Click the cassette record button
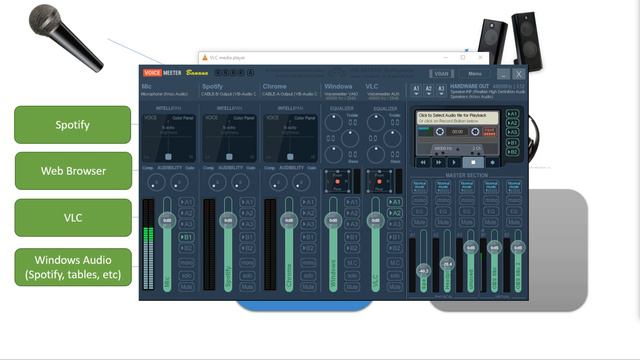 pos(492,162)
